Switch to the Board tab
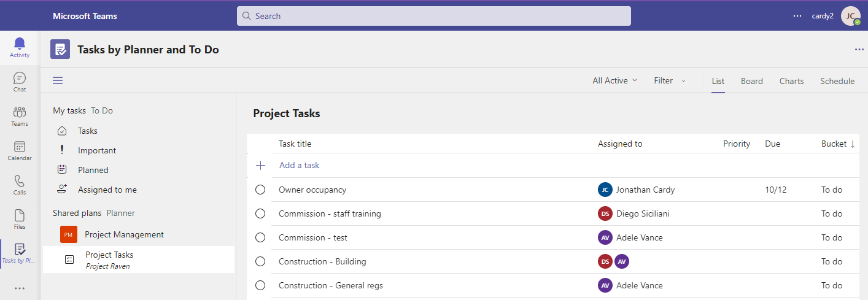 [752, 81]
